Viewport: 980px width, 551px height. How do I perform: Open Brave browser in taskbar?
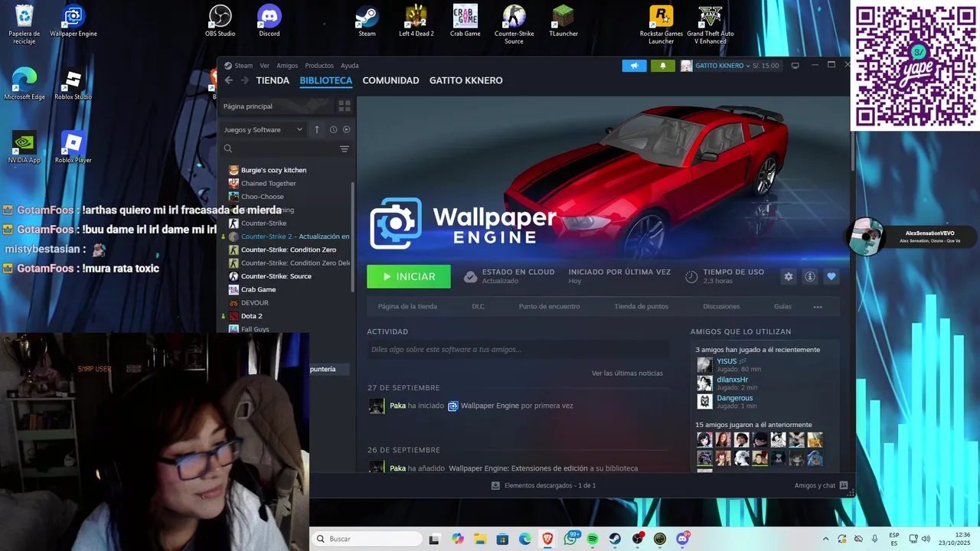[547, 539]
